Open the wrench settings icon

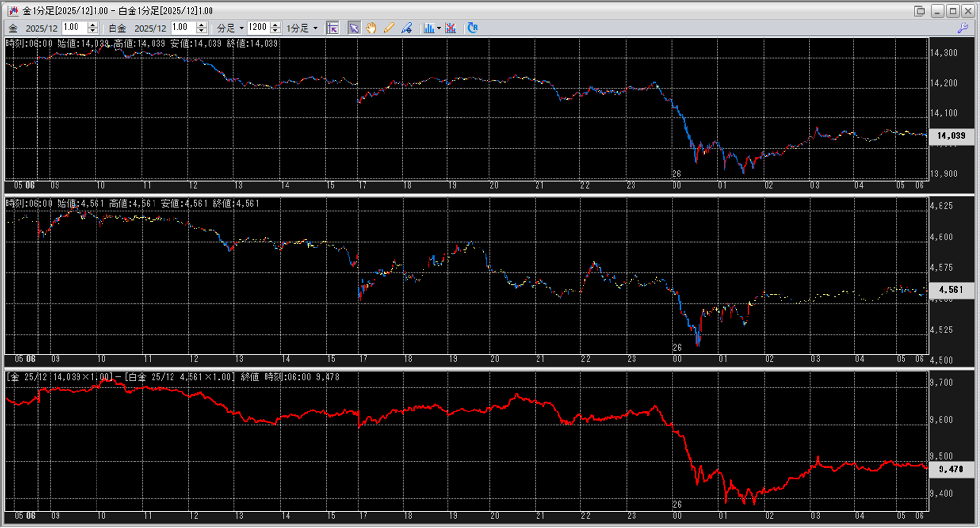tap(963, 28)
